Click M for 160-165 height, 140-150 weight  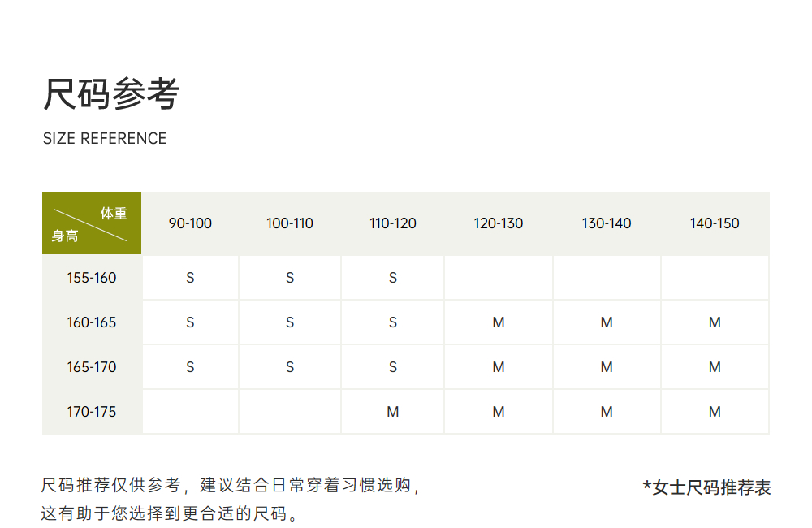(715, 322)
